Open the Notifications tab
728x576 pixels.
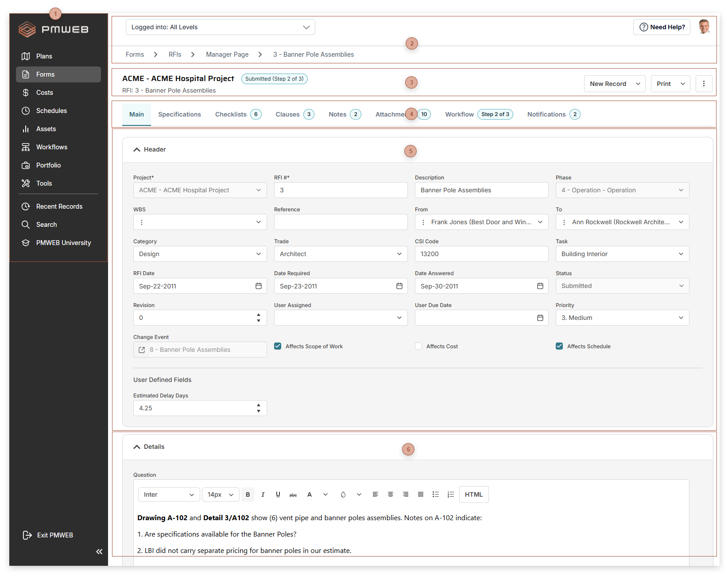click(546, 114)
